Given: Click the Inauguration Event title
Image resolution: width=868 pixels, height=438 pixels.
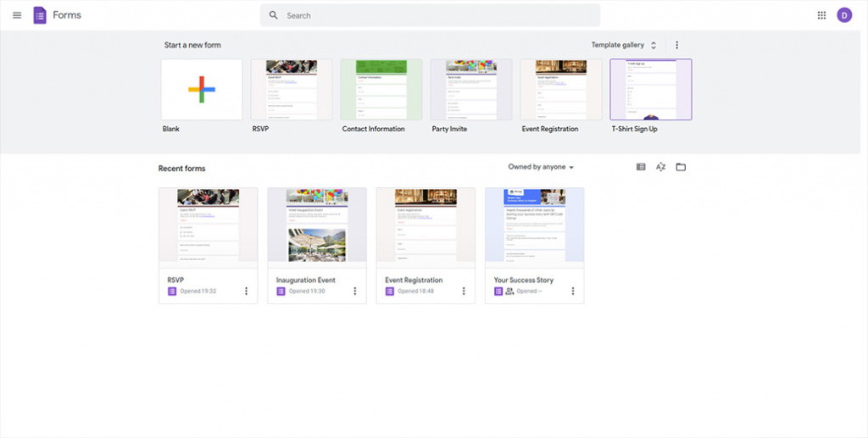Looking at the screenshot, I should tap(305, 280).
